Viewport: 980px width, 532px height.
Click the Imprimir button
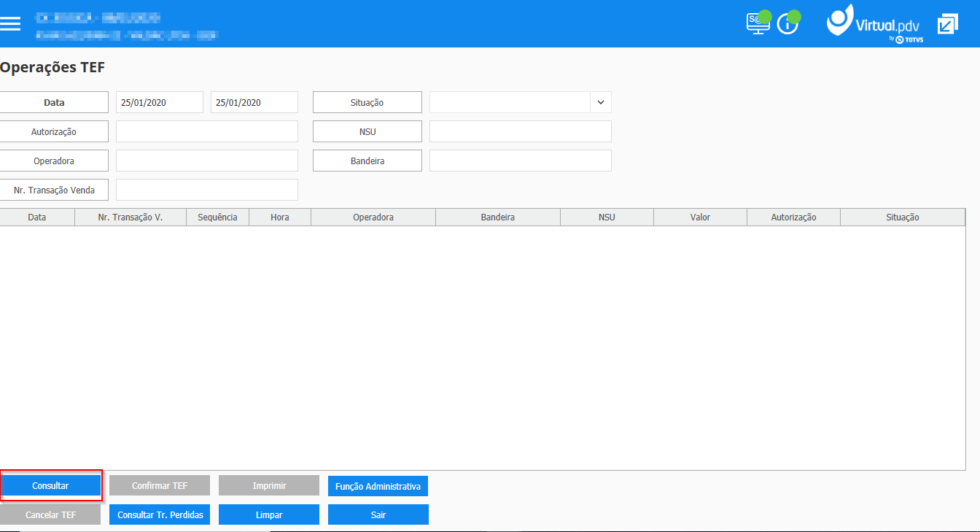point(269,486)
